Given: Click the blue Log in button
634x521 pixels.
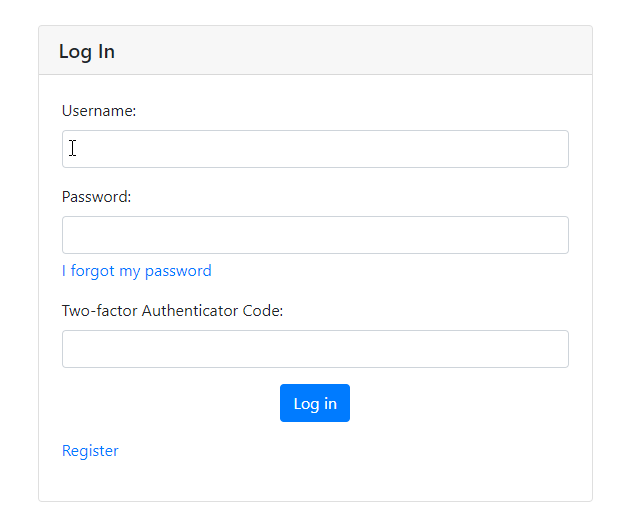Looking at the screenshot, I should pyautogui.click(x=315, y=403).
